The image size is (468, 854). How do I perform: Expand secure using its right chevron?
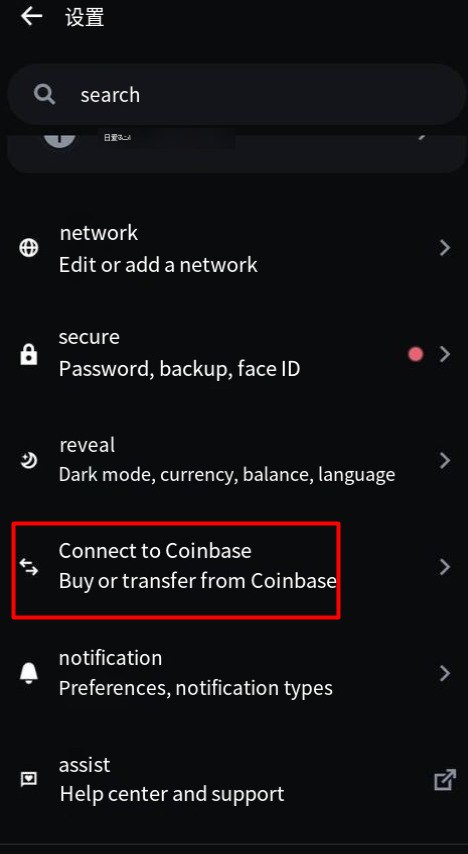[445, 355]
